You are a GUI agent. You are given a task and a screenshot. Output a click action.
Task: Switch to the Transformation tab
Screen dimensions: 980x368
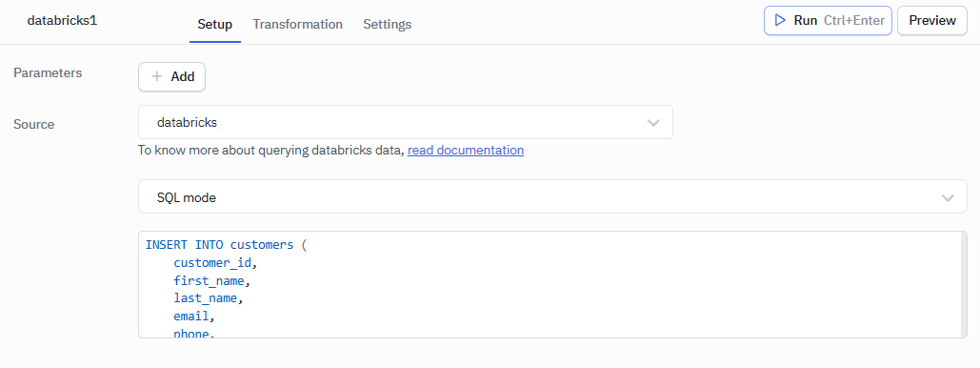click(297, 25)
